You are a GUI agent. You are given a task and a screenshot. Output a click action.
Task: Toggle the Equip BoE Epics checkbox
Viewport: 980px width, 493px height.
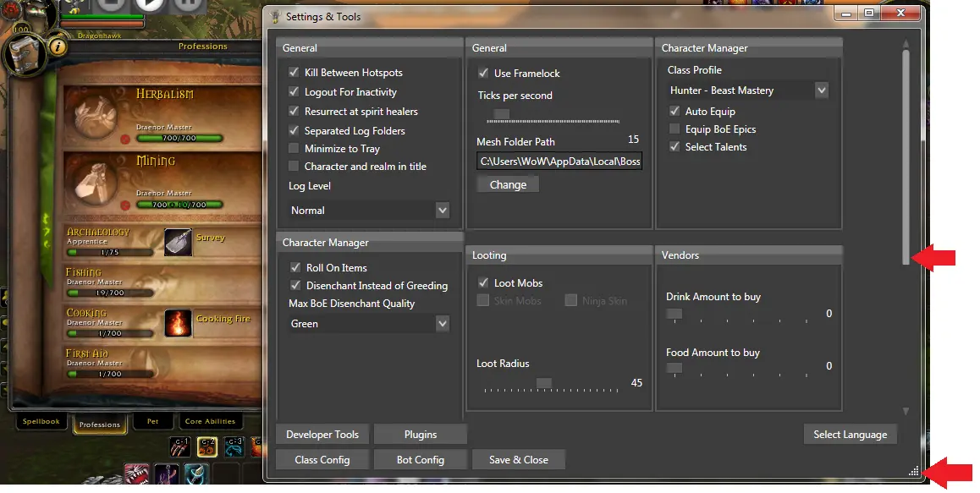point(674,129)
